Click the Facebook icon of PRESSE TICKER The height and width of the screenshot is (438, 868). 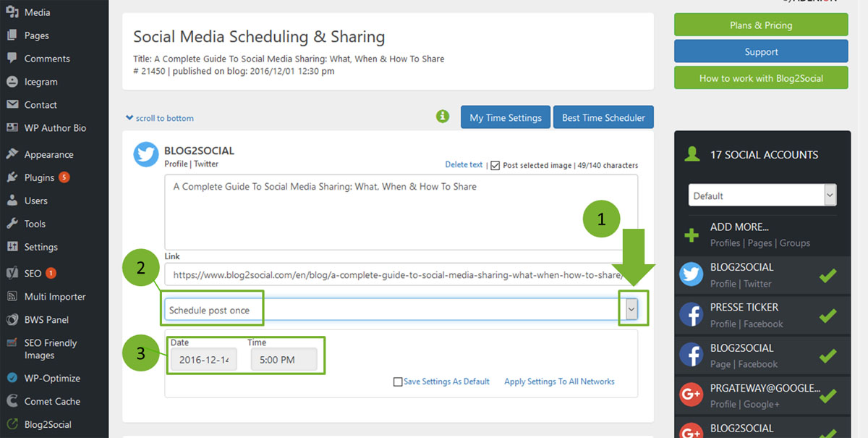(x=692, y=315)
